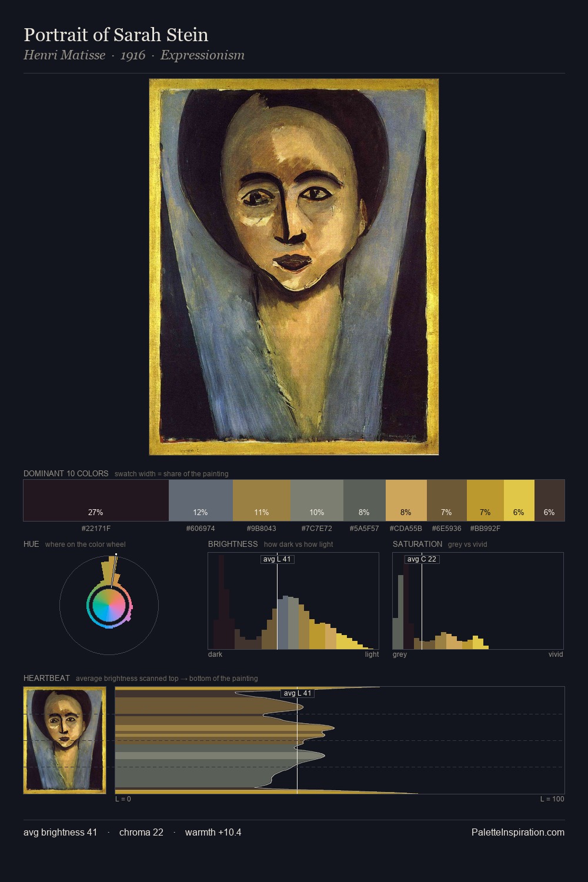Click the 'dark' label under brightness chart

click(x=215, y=654)
